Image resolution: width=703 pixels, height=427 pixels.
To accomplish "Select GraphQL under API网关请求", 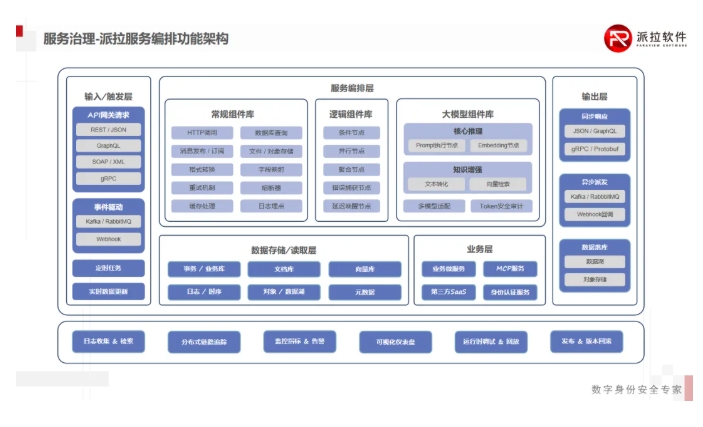I will click(x=108, y=146).
